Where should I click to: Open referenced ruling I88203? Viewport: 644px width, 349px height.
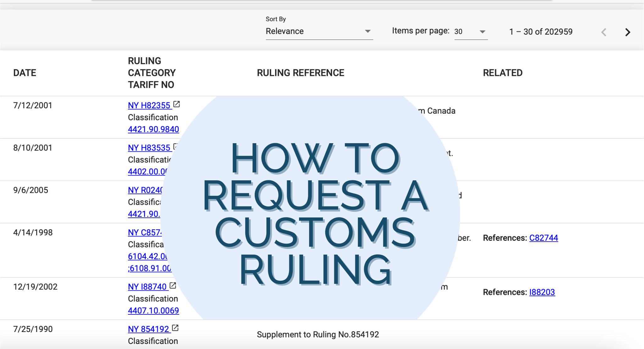tap(542, 292)
